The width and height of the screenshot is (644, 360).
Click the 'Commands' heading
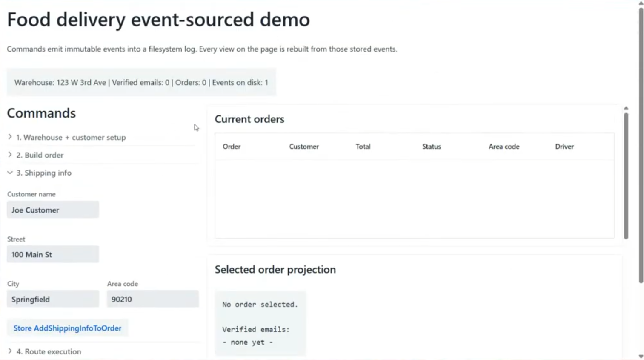pos(41,113)
